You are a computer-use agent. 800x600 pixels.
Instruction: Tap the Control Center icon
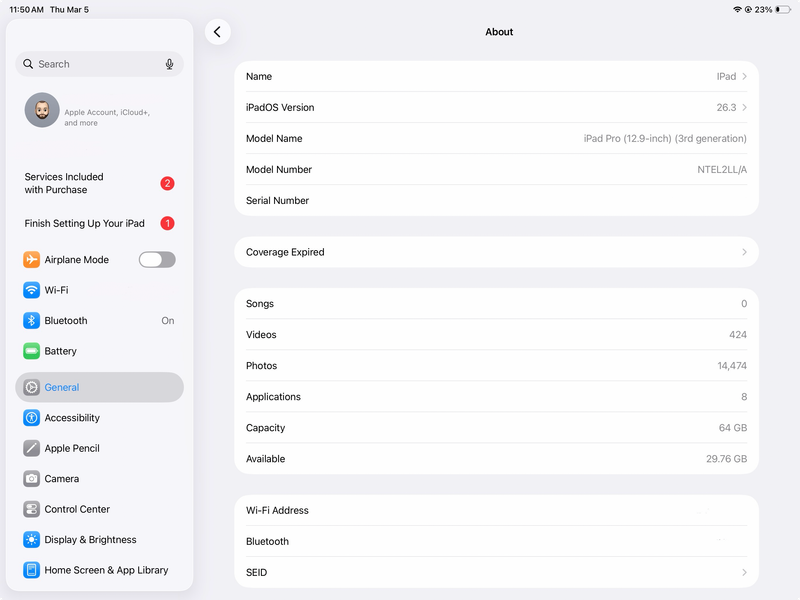click(x=31, y=509)
